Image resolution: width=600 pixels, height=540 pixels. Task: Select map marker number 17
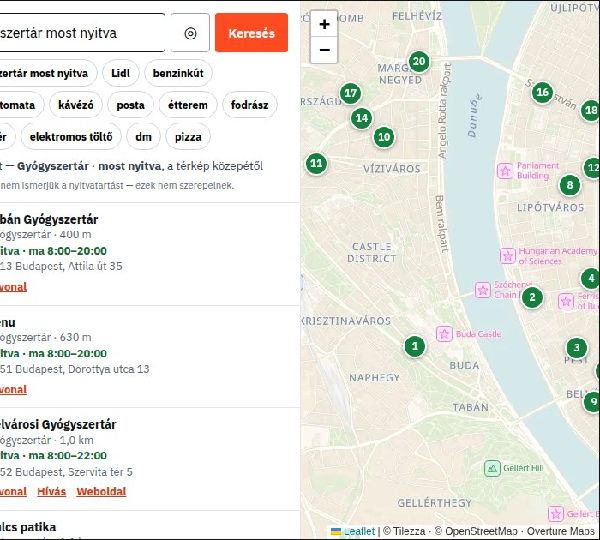click(351, 93)
